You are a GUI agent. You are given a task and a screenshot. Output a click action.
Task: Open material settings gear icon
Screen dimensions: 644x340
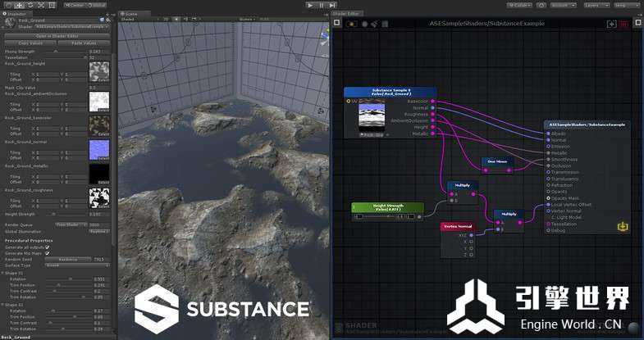108,20
